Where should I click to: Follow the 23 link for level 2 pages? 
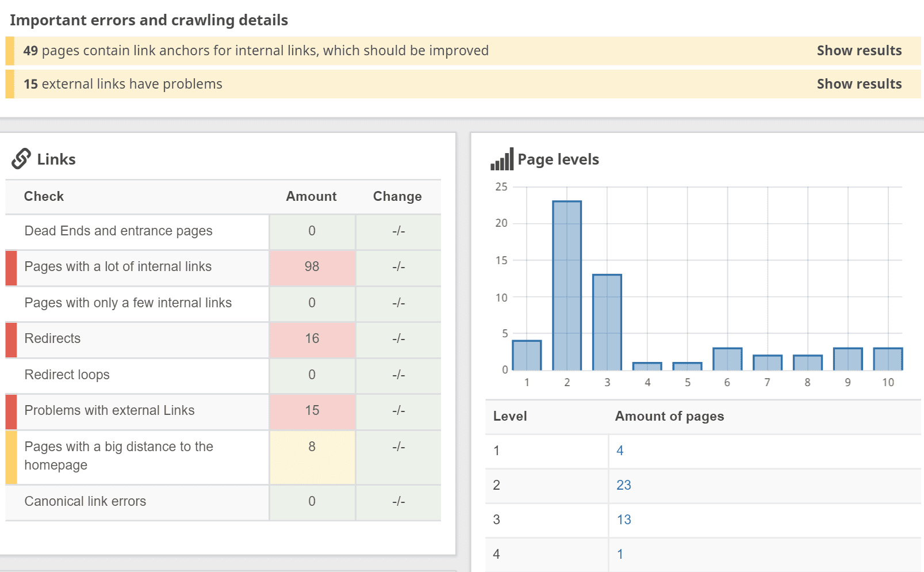623,485
